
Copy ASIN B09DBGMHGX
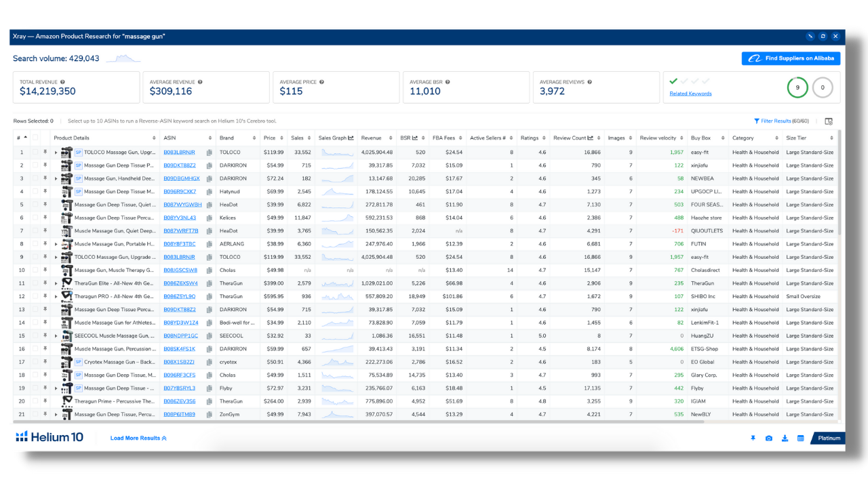click(210, 178)
